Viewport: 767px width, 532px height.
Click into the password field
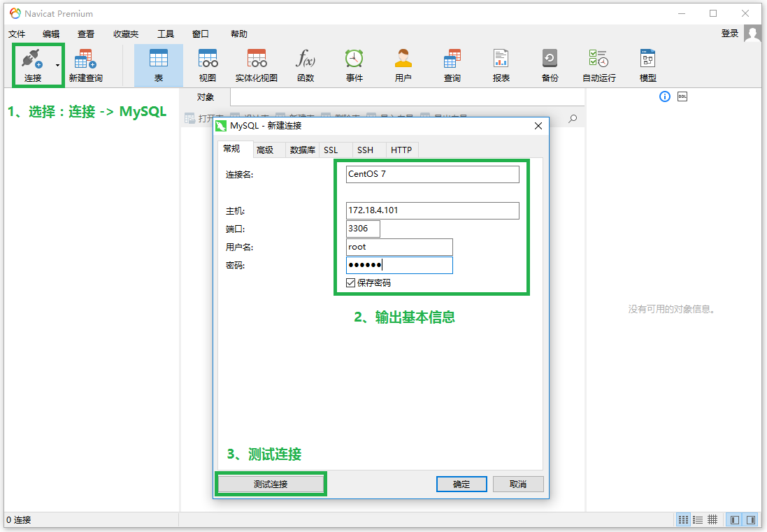pyautogui.click(x=399, y=265)
